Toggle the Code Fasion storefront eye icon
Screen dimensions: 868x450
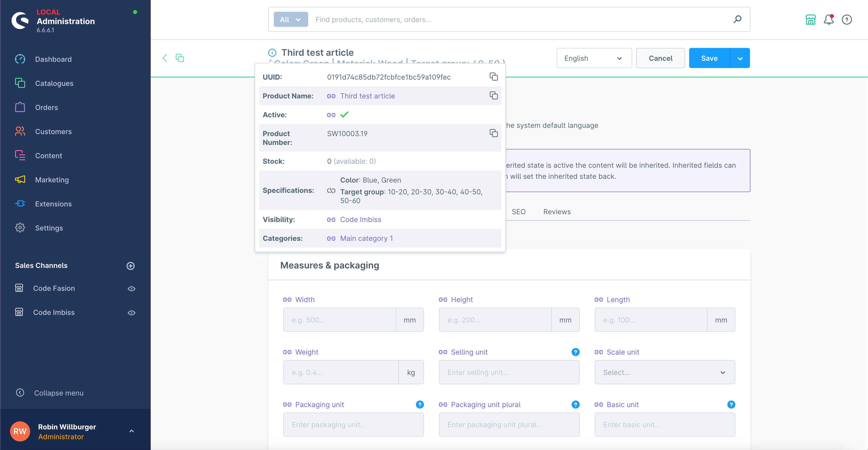(x=131, y=289)
